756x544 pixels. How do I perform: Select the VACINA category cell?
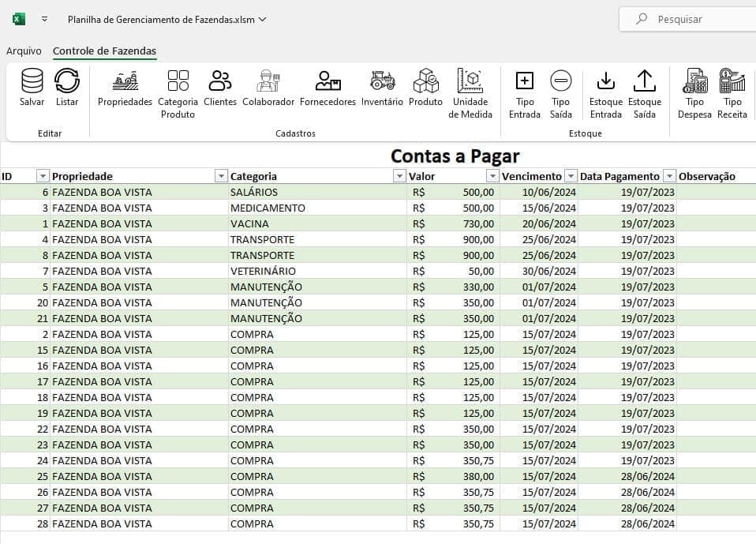click(317, 223)
